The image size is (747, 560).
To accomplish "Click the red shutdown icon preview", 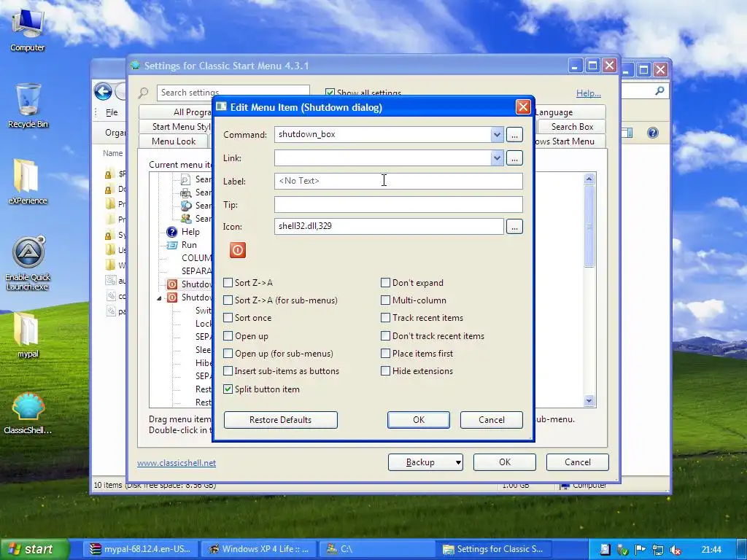I will click(238, 250).
